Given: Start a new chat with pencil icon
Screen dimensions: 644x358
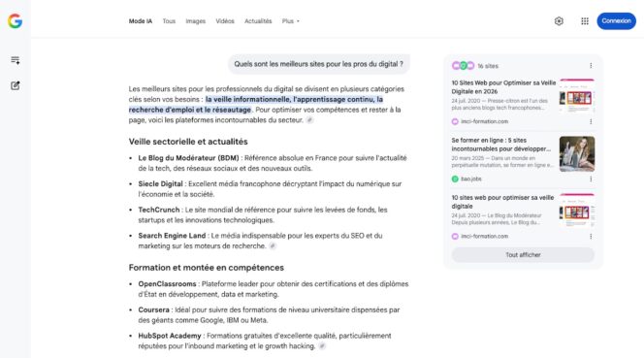Looking at the screenshot, I should 16,85.
